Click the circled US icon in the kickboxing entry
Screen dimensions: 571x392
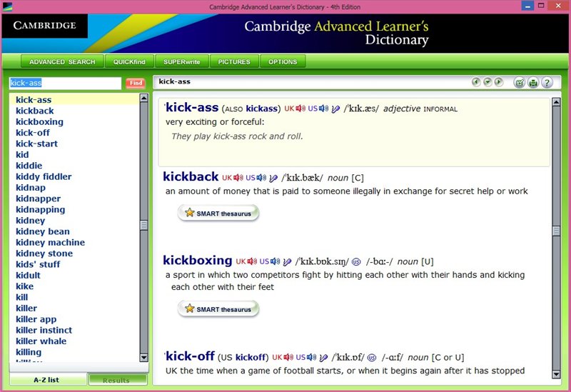(x=356, y=261)
